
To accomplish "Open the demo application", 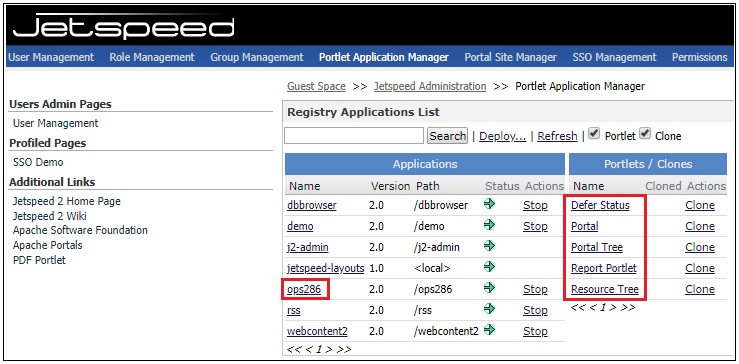I will click(x=300, y=226).
